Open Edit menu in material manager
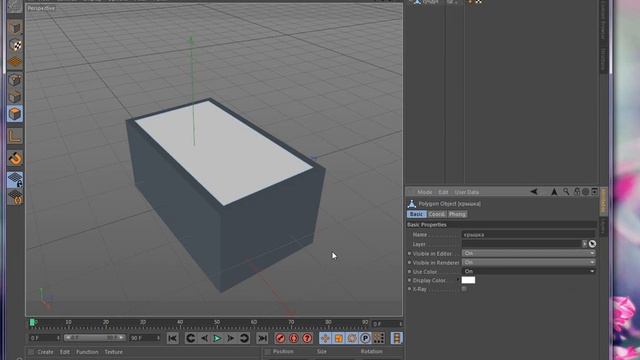 64,352
